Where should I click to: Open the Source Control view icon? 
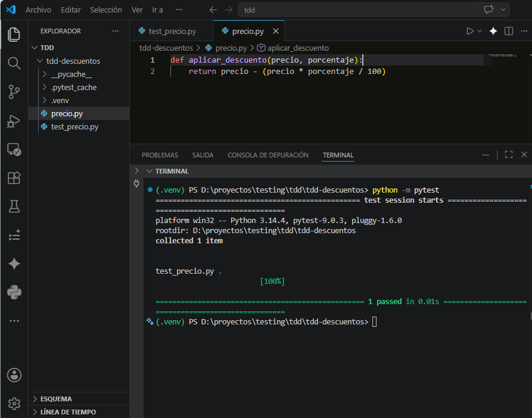click(14, 92)
